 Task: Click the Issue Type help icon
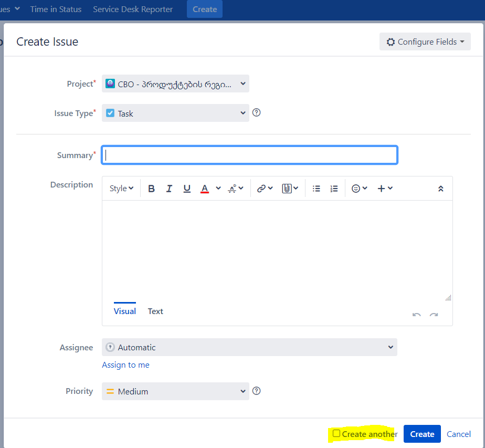257,112
